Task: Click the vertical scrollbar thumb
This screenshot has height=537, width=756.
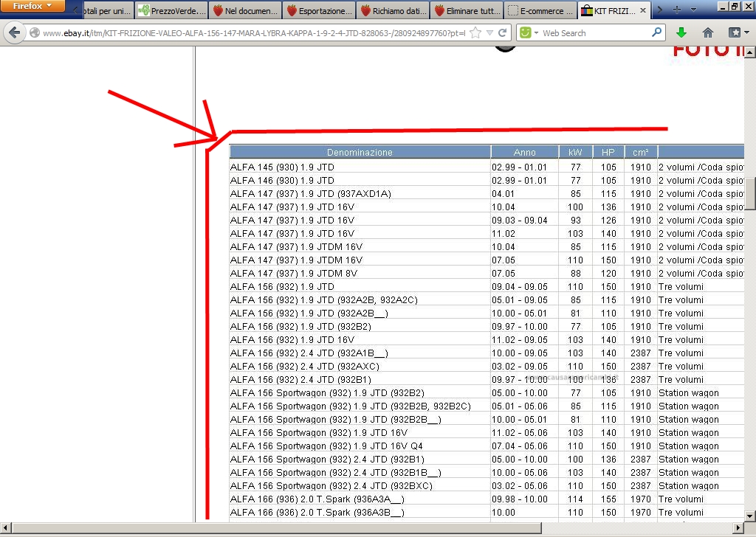Action: [x=750, y=193]
